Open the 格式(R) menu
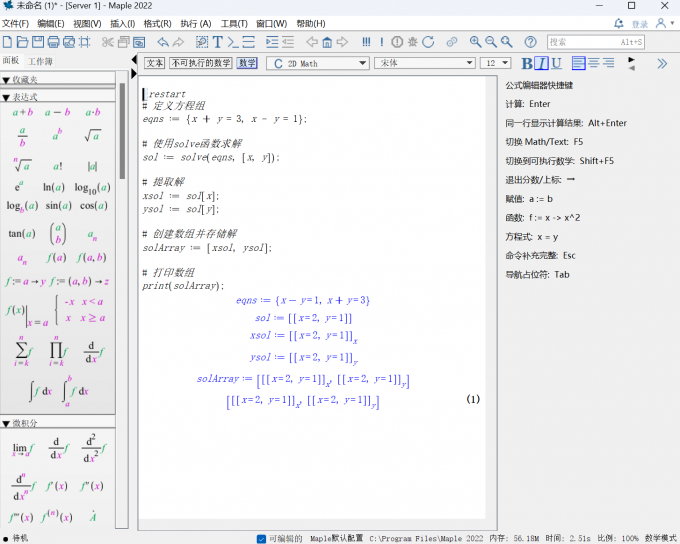This screenshot has height=544, width=680. point(157,23)
